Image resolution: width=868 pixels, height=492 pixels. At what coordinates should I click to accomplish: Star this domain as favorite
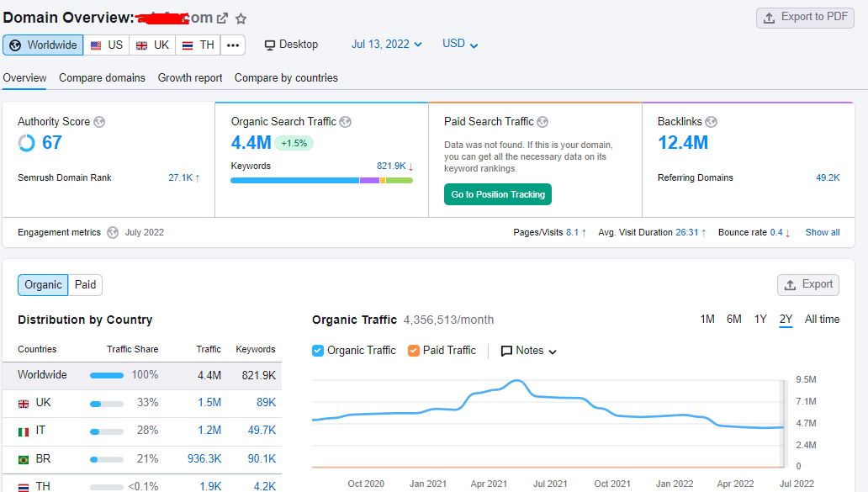[241, 19]
